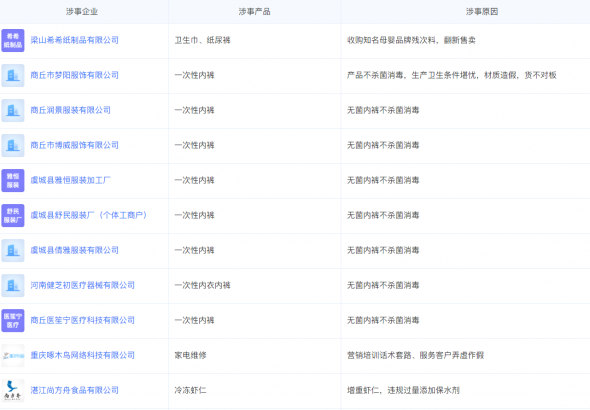Select 无菌内裤不杀菌消毒 in 虞城县雅恒服装 row
Image resolution: width=590 pixels, height=410 pixels.
click(x=383, y=180)
